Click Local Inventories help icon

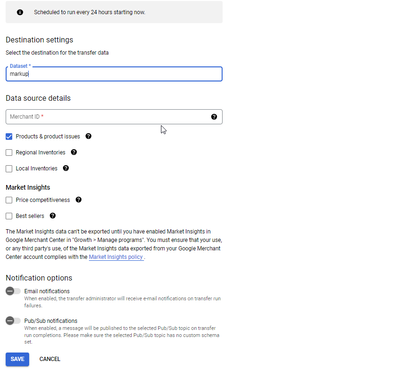click(x=66, y=168)
